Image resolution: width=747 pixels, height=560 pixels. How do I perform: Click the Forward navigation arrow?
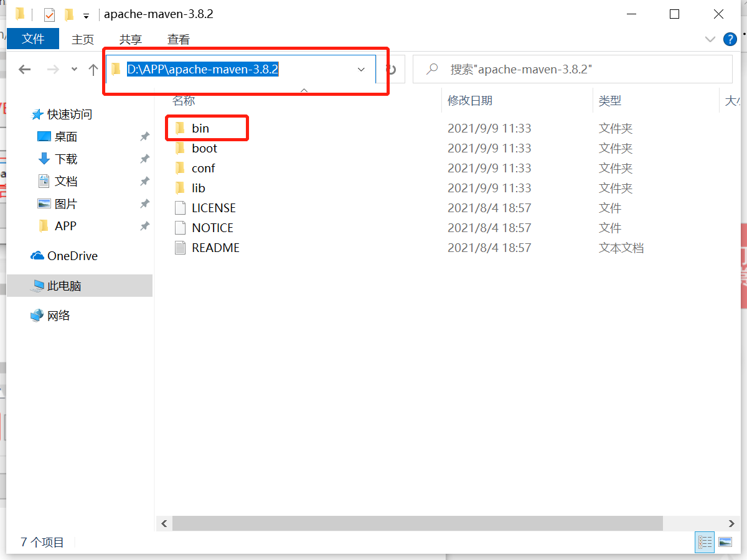pos(53,70)
